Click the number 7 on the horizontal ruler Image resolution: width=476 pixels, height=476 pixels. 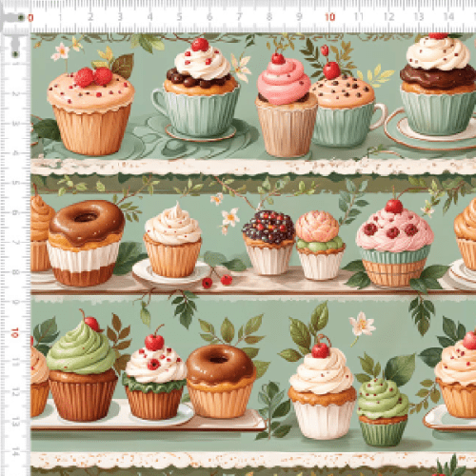240,17
